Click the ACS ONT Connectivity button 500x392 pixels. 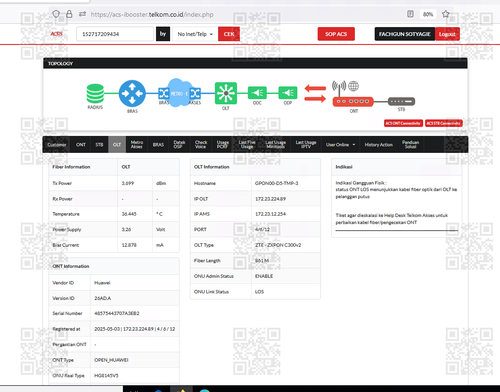point(403,123)
